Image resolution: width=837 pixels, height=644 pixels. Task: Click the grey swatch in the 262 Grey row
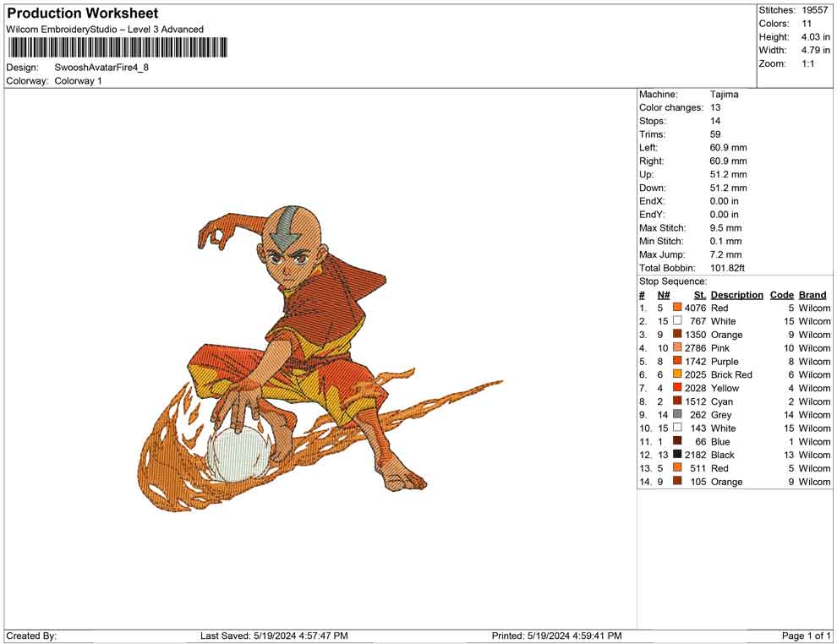pyautogui.click(x=677, y=414)
